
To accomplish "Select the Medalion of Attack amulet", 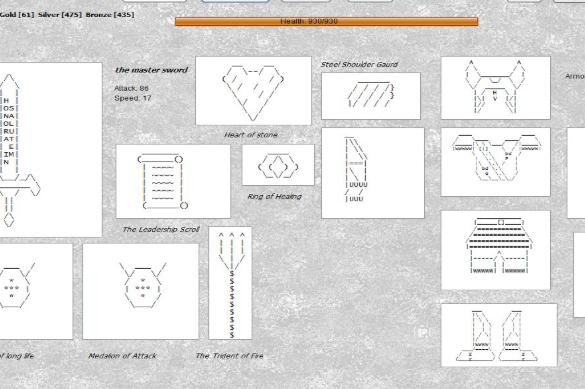I will tap(141, 291).
